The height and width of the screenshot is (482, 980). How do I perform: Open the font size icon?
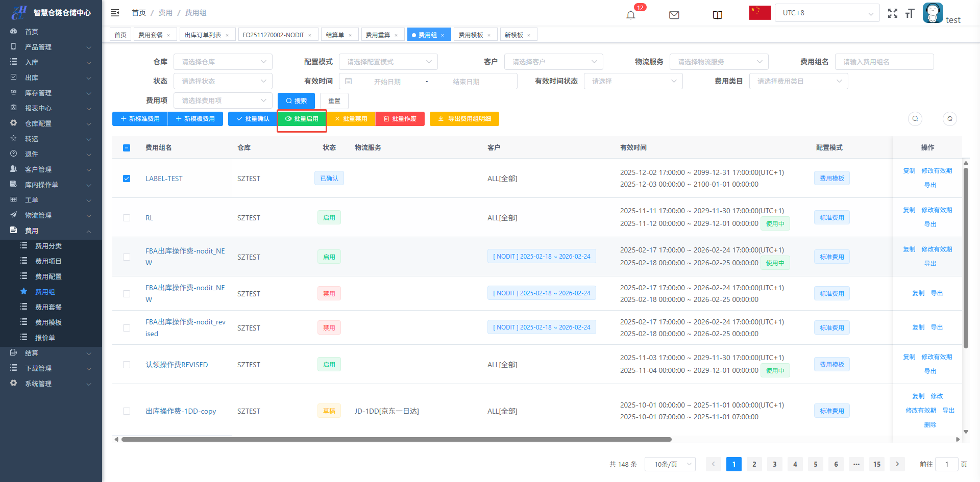click(x=910, y=13)
